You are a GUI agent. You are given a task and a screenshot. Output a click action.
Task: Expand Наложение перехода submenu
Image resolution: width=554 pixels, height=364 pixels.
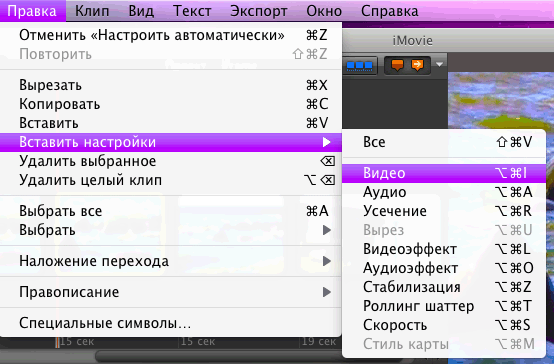coord(171,262)
